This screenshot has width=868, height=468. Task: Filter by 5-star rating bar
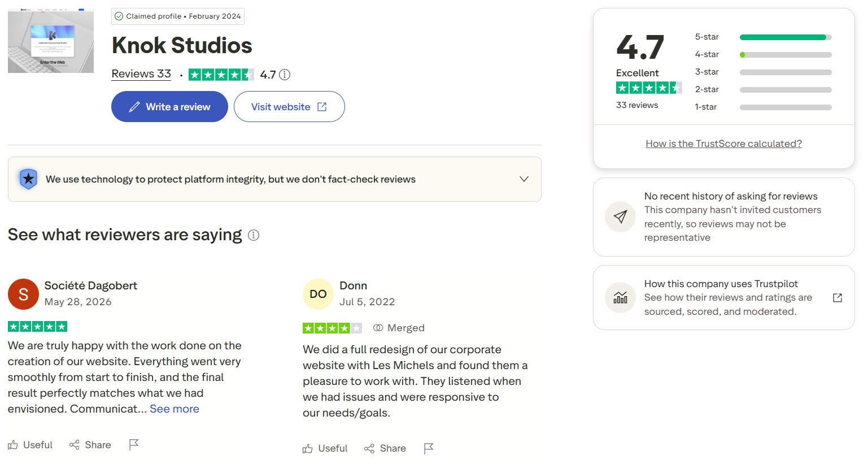[x=786, y=37]
